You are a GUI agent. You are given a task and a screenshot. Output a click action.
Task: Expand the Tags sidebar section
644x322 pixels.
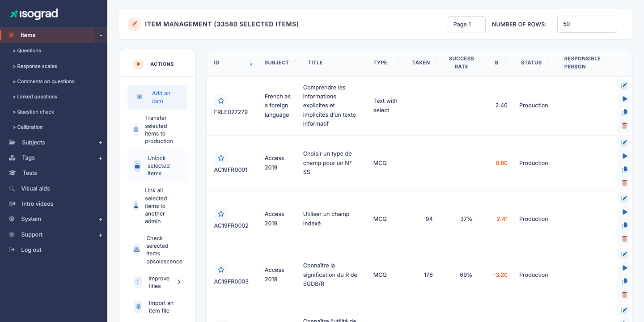pyautogui.click(x=100, y=158)
